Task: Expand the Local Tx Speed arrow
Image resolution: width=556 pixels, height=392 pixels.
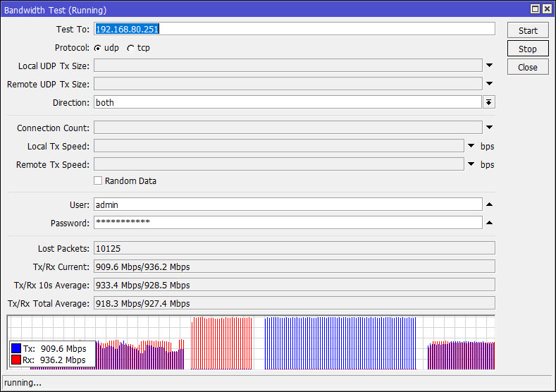Action: tap(471, 145)
